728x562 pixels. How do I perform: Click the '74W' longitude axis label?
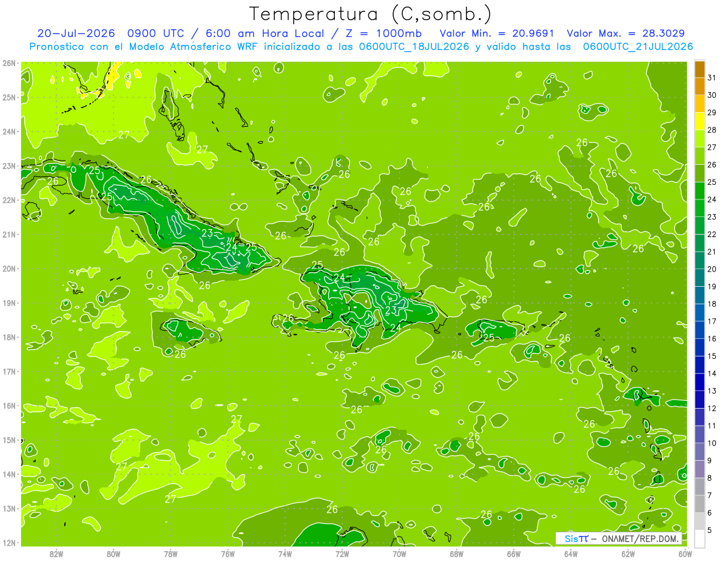[285, 554]
